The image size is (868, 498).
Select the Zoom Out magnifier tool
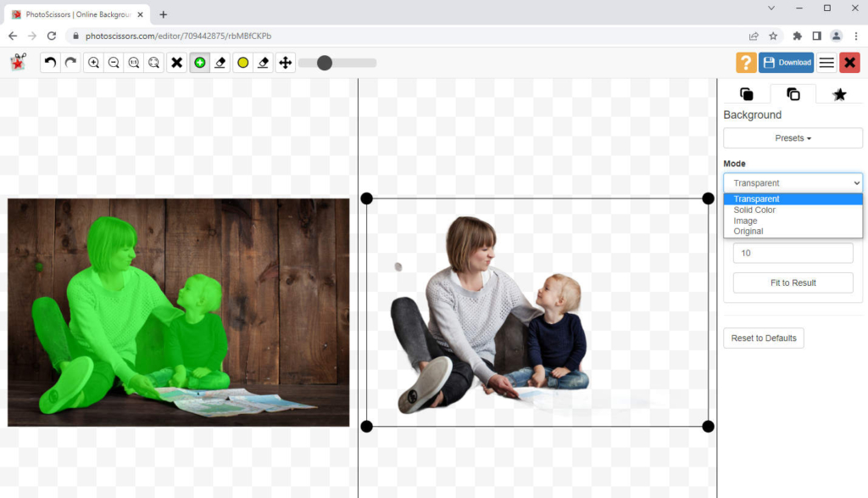(x=114, y=62)
